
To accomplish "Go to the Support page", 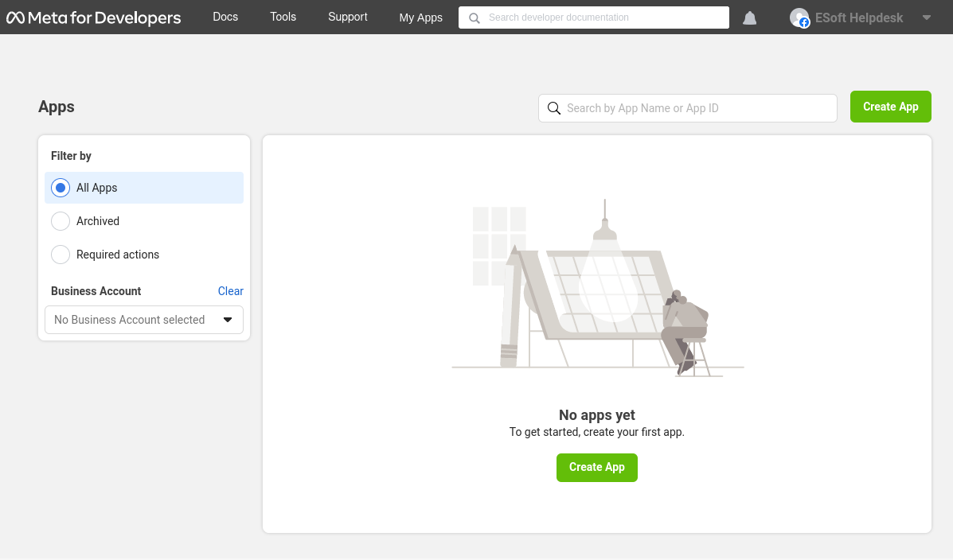I will 348,17.
